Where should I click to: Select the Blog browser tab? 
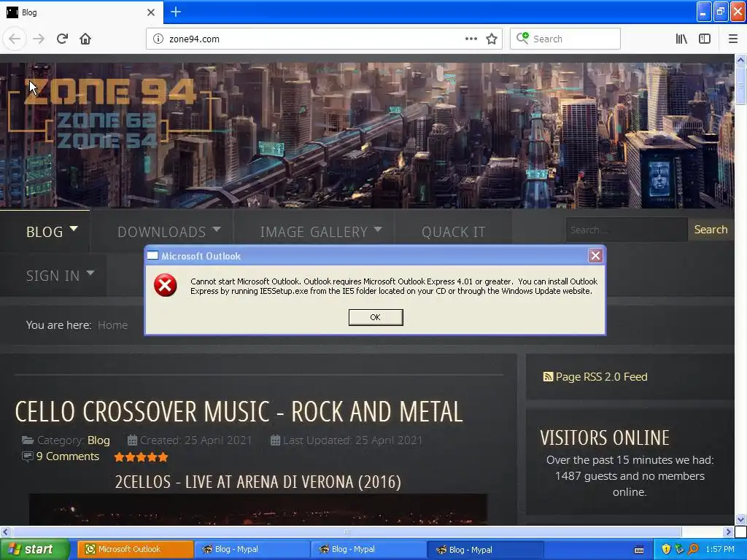(x=81, y=12)
